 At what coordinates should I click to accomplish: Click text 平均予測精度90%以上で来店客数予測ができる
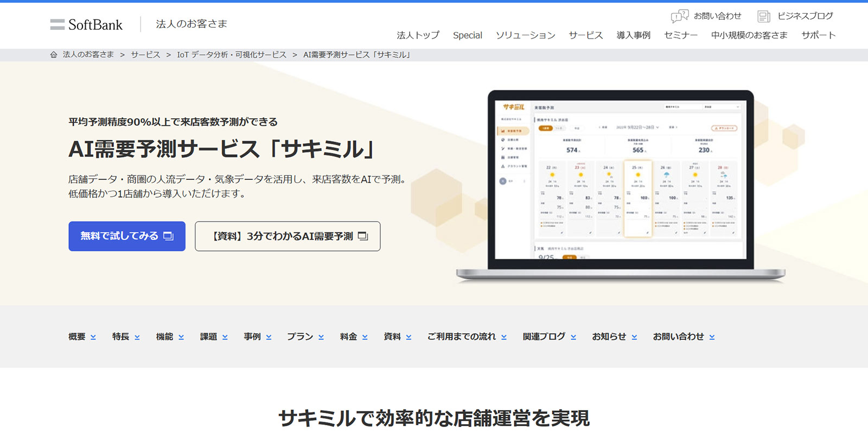click(173, 122)
